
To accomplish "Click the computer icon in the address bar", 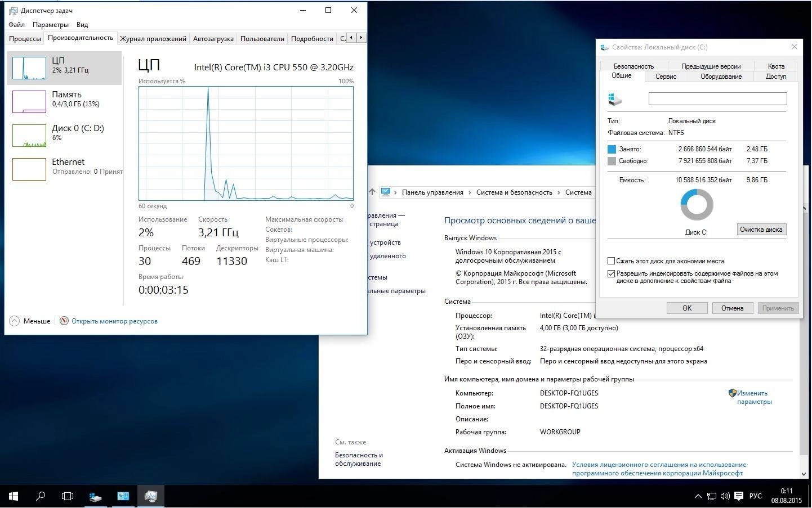I will click(x=386, y=192).
